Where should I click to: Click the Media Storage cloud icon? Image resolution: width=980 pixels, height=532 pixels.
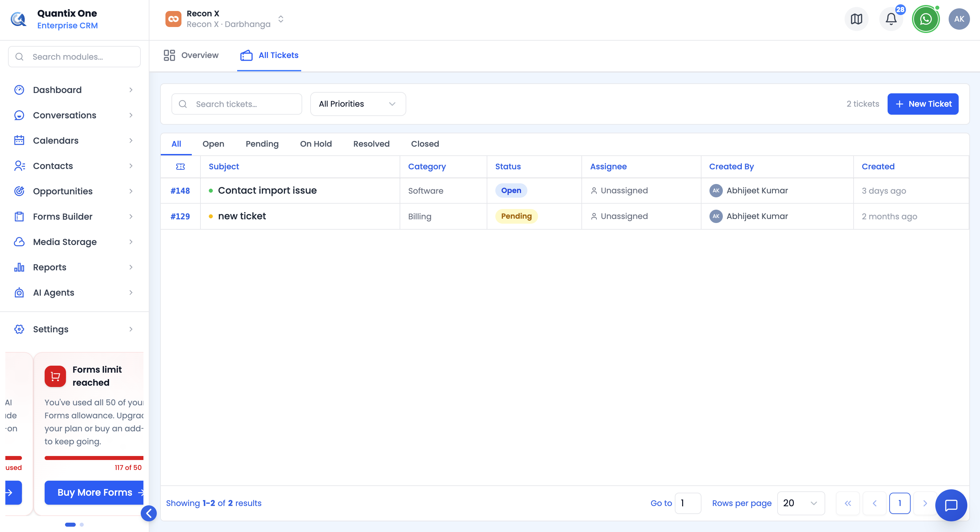19,242
